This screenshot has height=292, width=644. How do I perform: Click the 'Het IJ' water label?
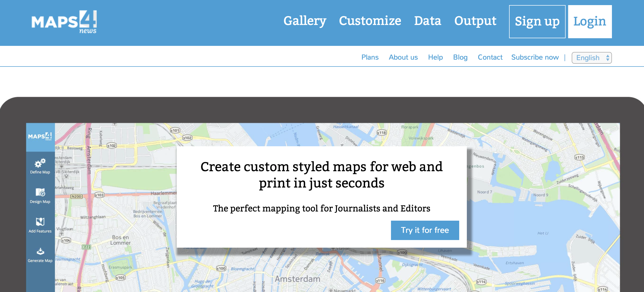(x=543, y=233)
